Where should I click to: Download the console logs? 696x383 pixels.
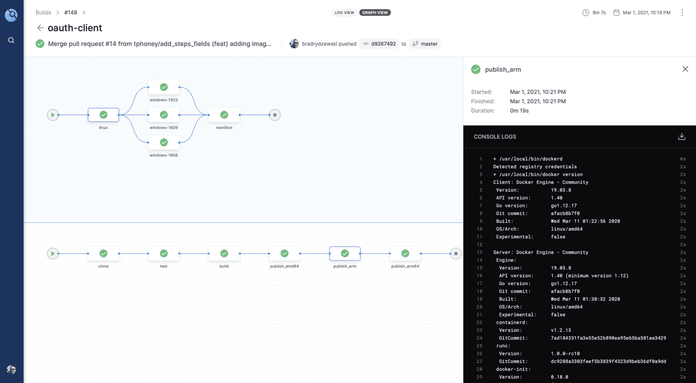pos(682,136)
